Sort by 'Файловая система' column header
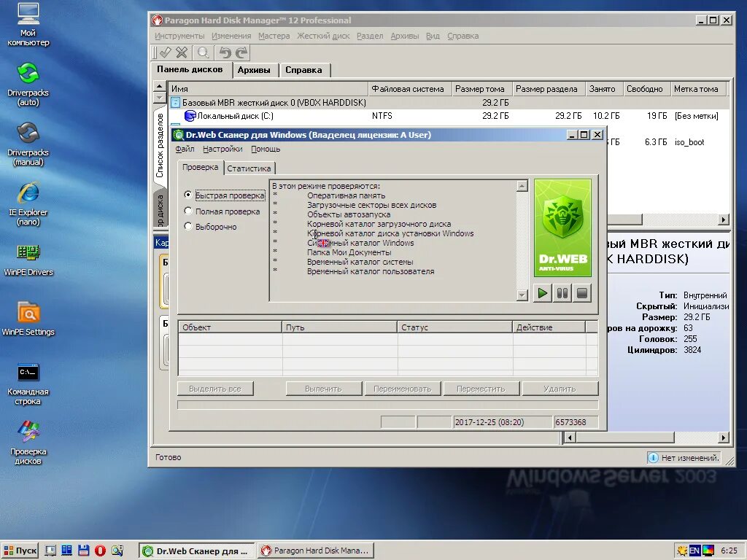747x560 pixels. pyautogui.click(x=410, y=89)
